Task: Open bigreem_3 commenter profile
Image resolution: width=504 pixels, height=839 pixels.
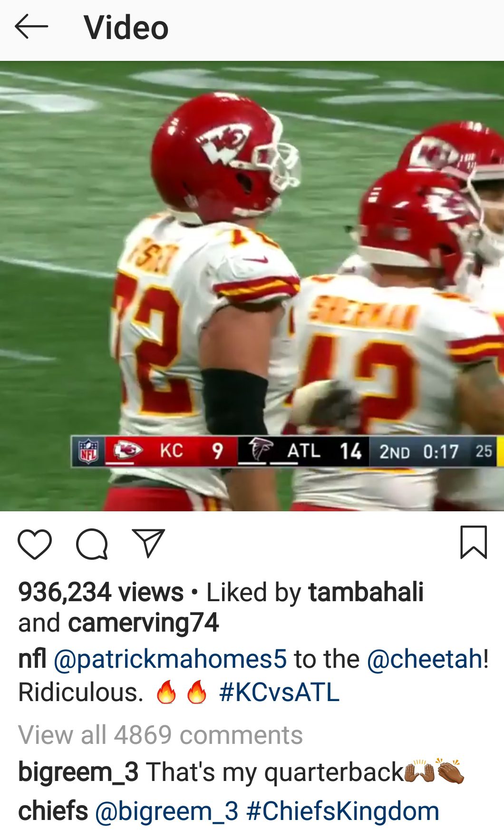Action: 78,772
